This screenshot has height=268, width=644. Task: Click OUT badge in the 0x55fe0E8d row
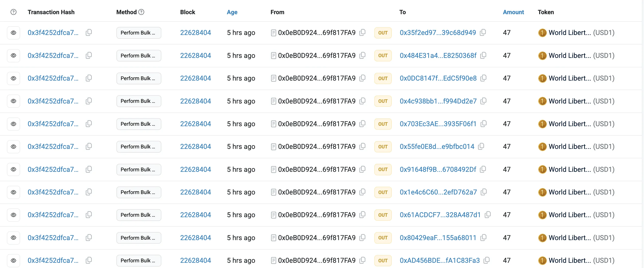pos(383,147)
